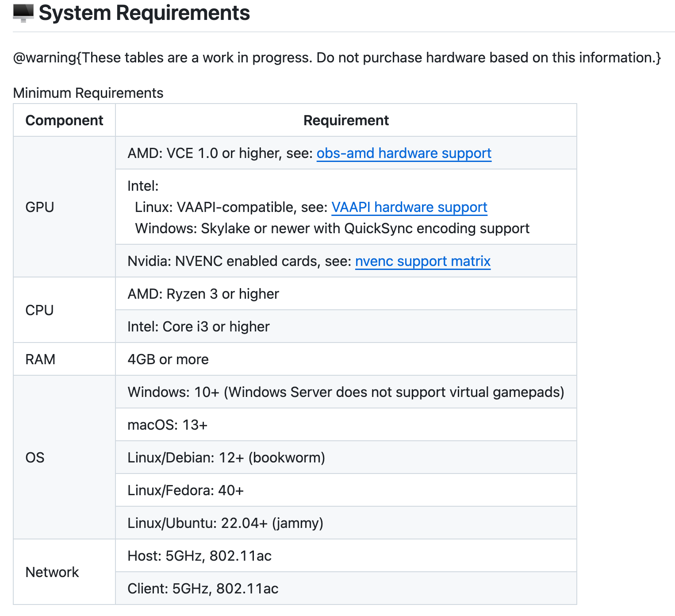This screenshot has width=675, height=616.
Task: Click the OS component cell
Action: click(x=65, y=458)
